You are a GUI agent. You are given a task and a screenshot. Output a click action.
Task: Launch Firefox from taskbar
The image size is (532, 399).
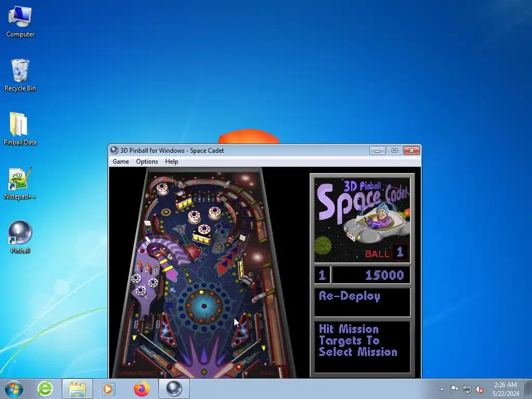(x=141, y=389)
